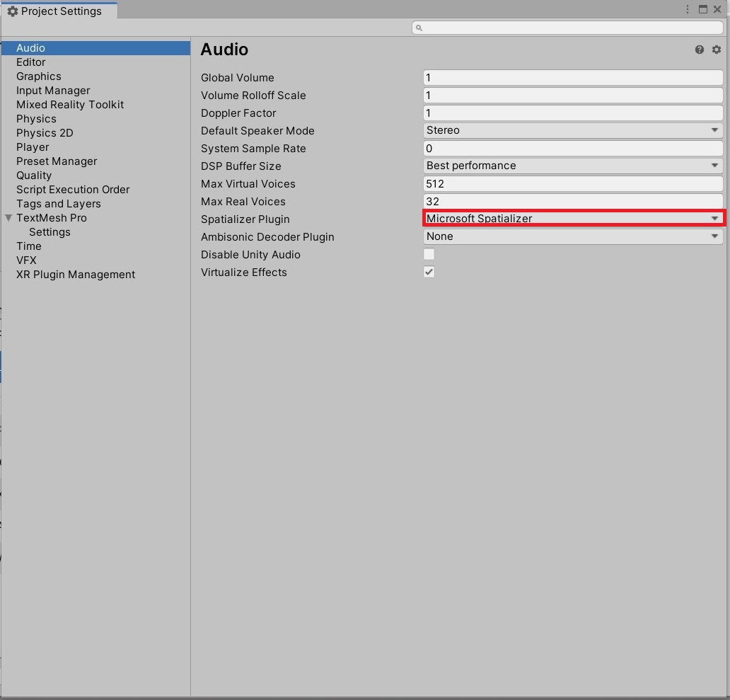Open the Preset Manager settings
This screenshot has height=700, width=730.
95,161
